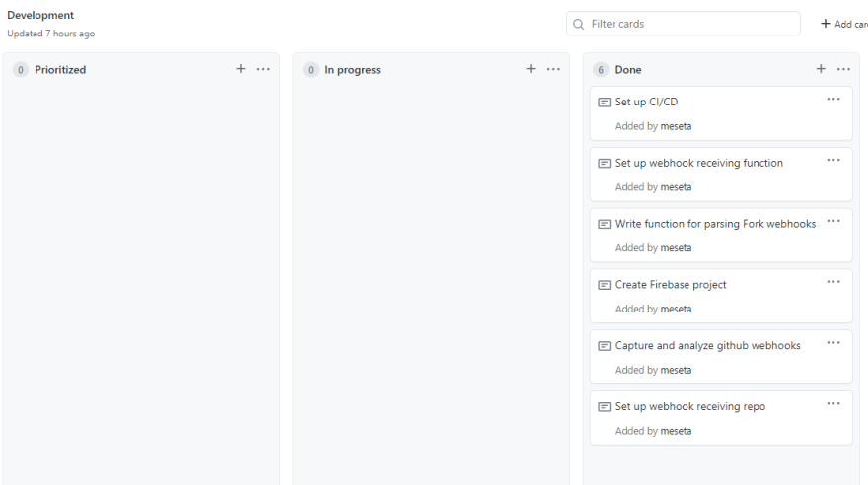
Task: Open meseta link on Capture and analyze card
Action: (x=676, y=370)
